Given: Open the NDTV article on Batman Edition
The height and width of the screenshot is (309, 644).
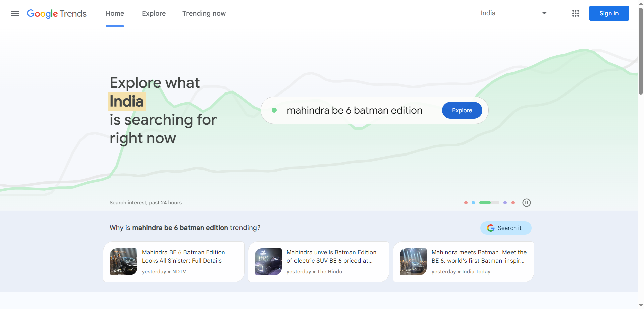Looking at the screenshot, I should tap(174, 262).
